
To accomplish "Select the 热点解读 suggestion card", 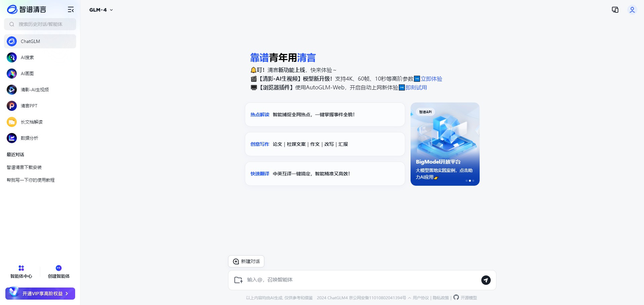I will (325, 115).
